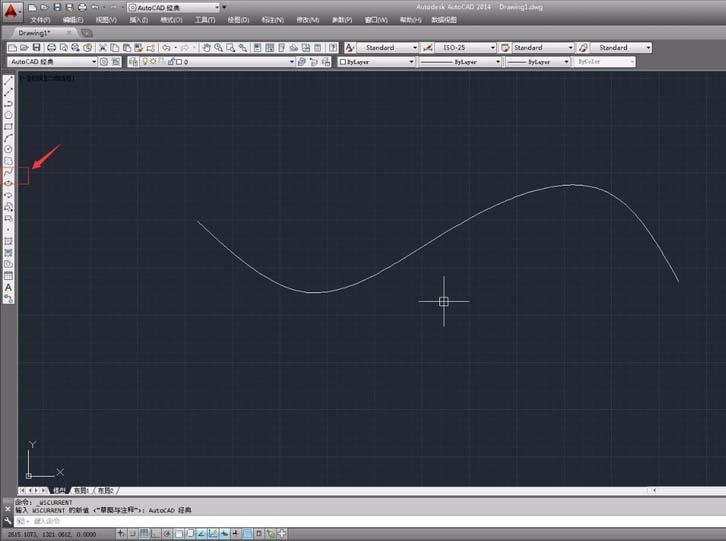Toggle Polar tracking in status bar

pyautogui.click(x=167, y=534)
